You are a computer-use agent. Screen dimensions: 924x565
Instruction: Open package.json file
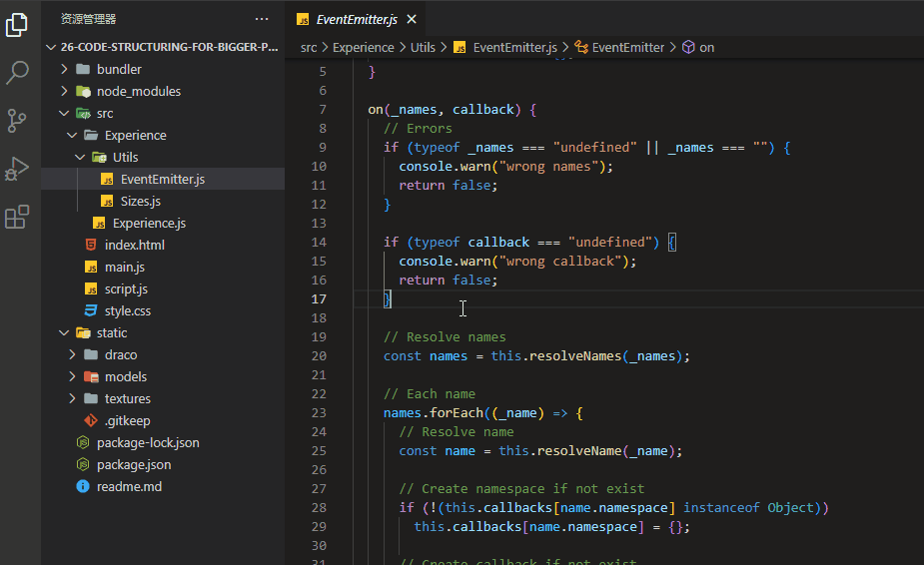click(x=134, y=465)
